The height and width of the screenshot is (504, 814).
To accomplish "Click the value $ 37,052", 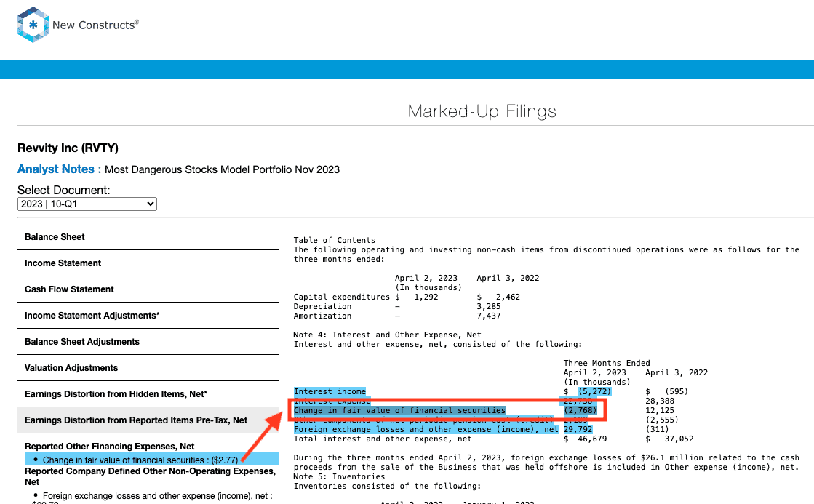I will coord(670,439).
